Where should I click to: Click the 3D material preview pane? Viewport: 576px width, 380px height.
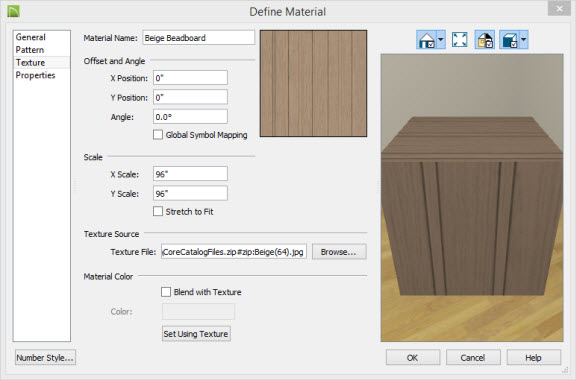pyautogui.click(x=472, y=198)
